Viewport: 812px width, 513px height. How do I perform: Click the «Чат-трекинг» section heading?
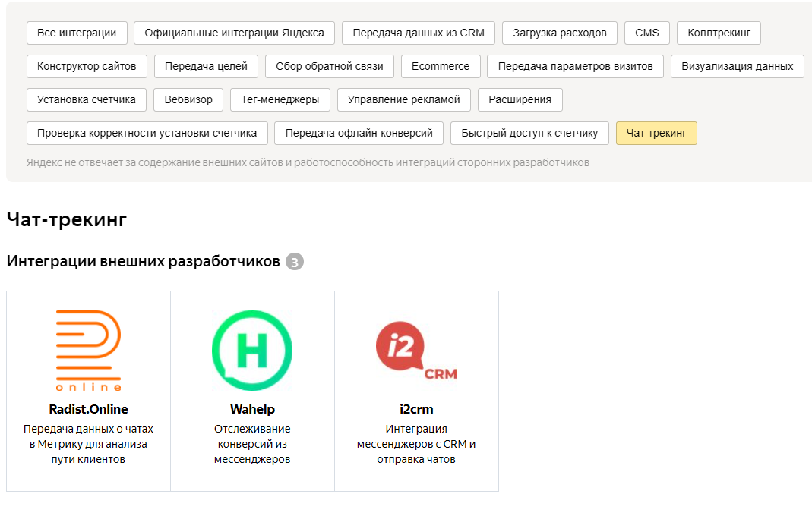click(x=68, y=219)
